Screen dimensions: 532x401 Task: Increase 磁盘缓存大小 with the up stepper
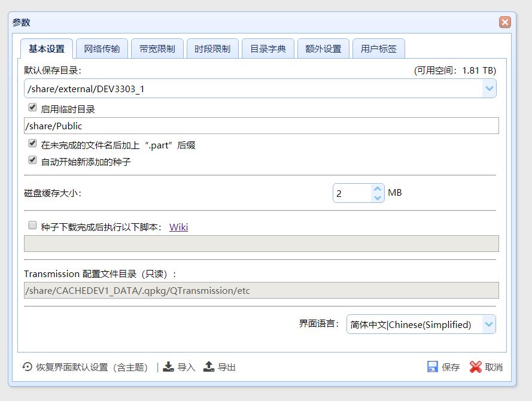(378, 189)
